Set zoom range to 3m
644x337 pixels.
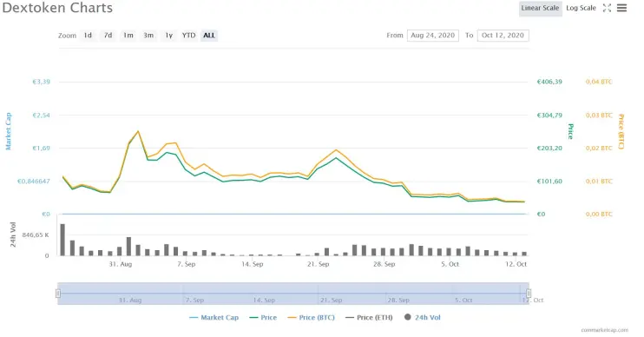click(x=148, y=36)
